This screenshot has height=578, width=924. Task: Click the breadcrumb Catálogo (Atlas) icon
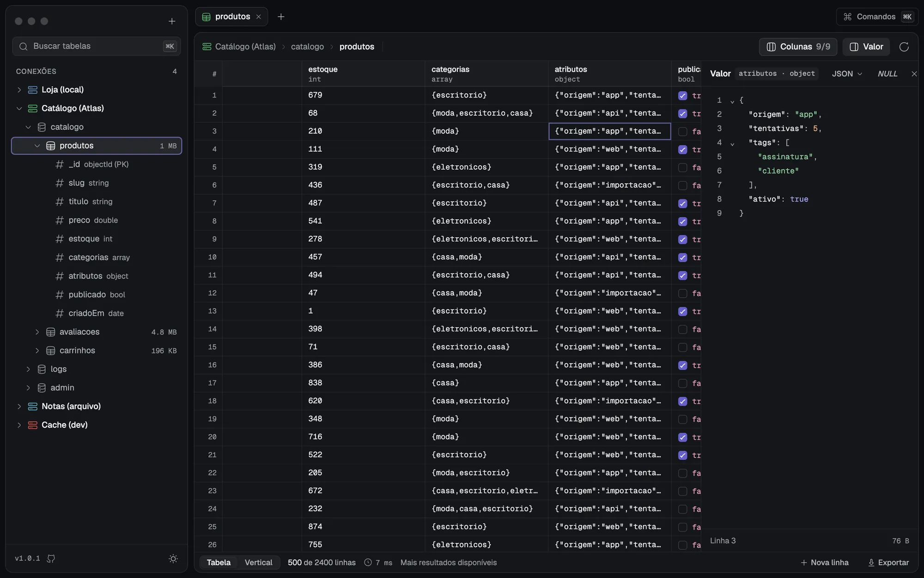pyautogui.click(x=207, y=47)
